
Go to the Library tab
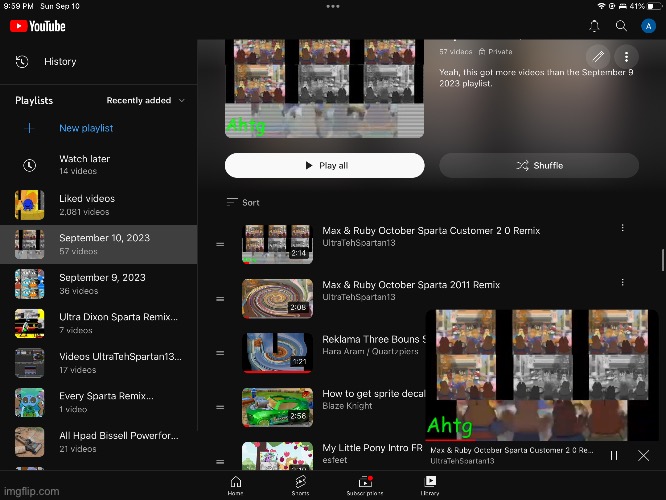[x=430, y=486]
